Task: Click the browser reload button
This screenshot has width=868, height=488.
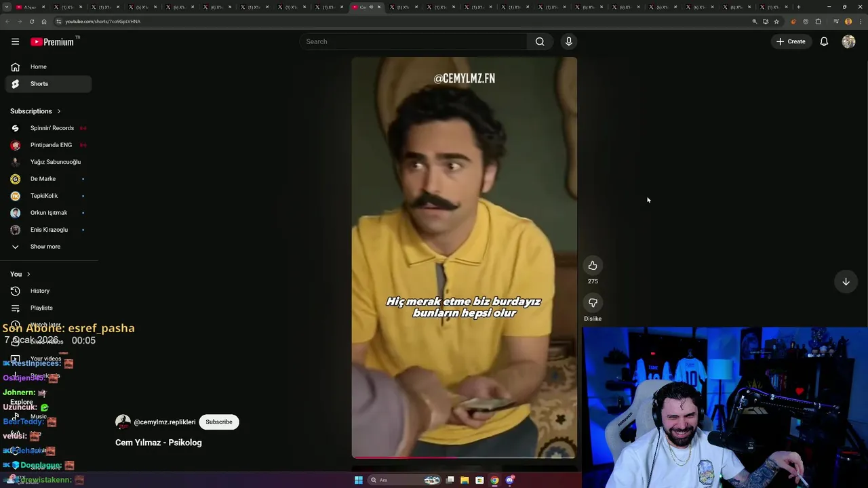Action: coord(31,21)
